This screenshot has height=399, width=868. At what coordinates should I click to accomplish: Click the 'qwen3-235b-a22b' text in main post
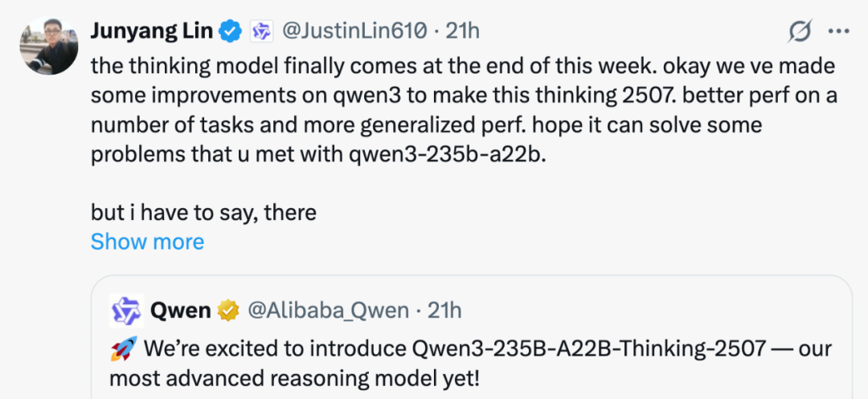tap(447, 155)
